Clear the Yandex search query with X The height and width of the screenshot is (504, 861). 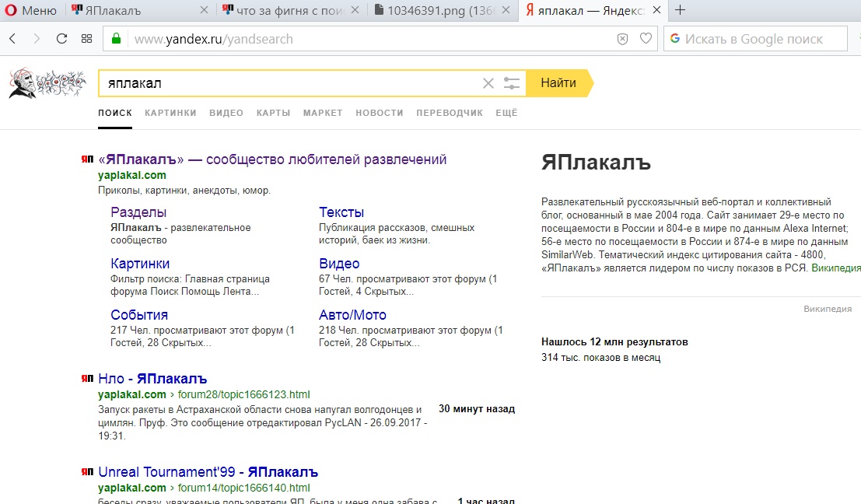coord(488,83)
